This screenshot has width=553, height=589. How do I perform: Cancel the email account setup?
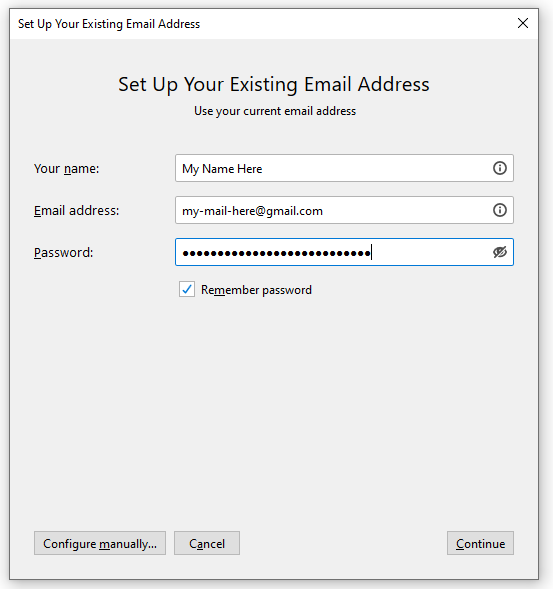207,543
